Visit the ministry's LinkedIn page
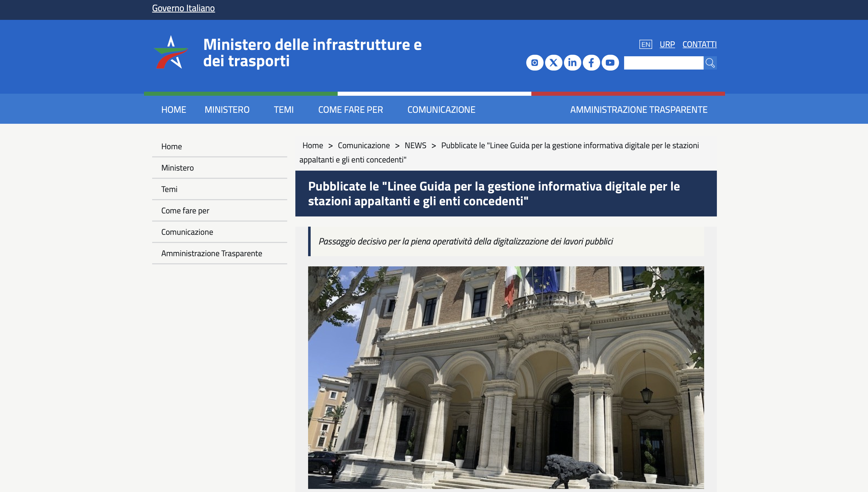Viewport: 868px width, 492px height. [573, 62]
